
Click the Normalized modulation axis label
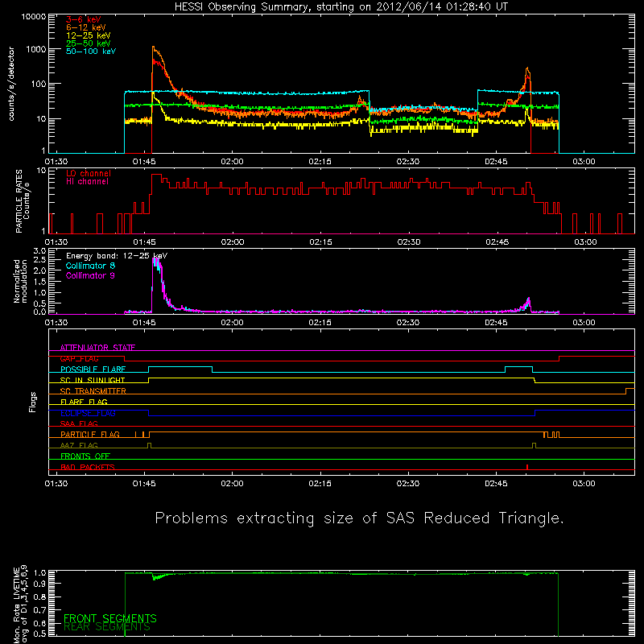click(21, 281)
